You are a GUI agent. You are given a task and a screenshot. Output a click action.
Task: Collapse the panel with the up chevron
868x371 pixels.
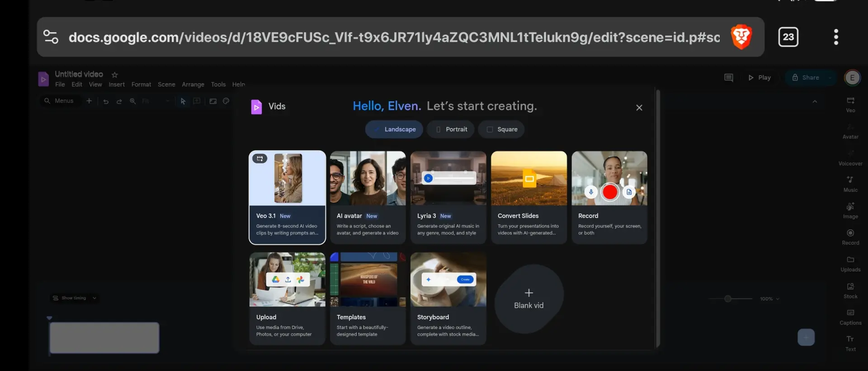click(815, 101)
